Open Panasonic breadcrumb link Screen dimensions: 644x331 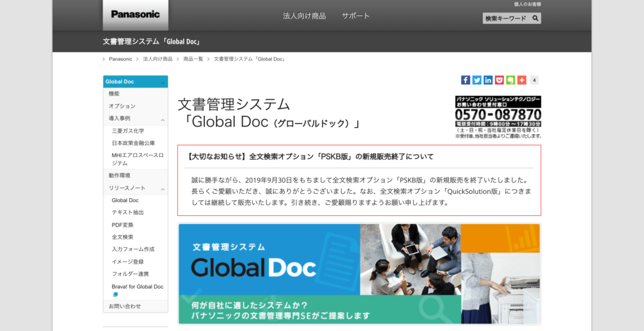[x=120, y=59]
